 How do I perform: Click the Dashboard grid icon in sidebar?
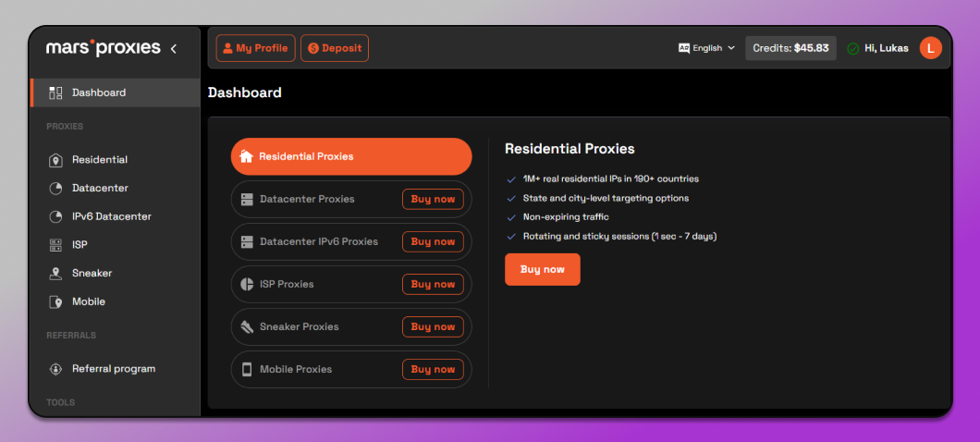point(55,92)
